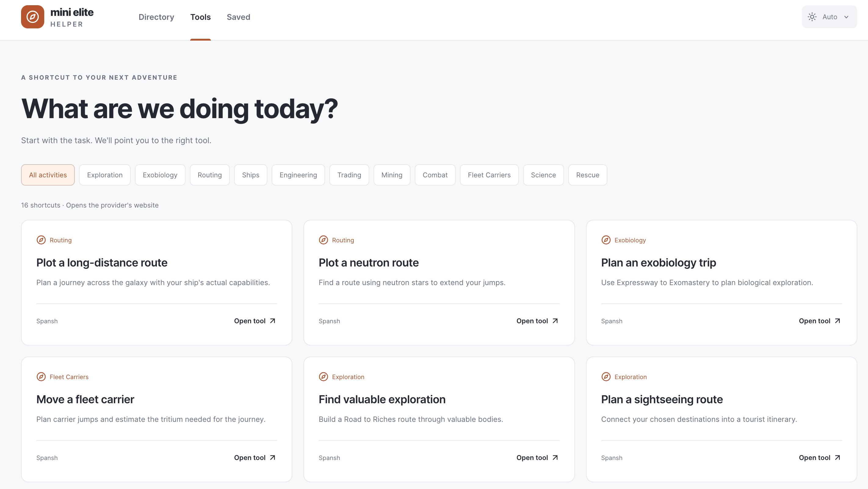
Task: Filter by Fleet Carriers activity
Action: click(x=489, y=175)
